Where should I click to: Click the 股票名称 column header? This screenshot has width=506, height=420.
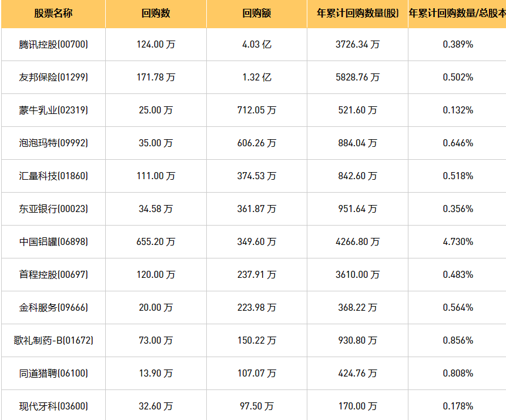click(x=53, y=13)
